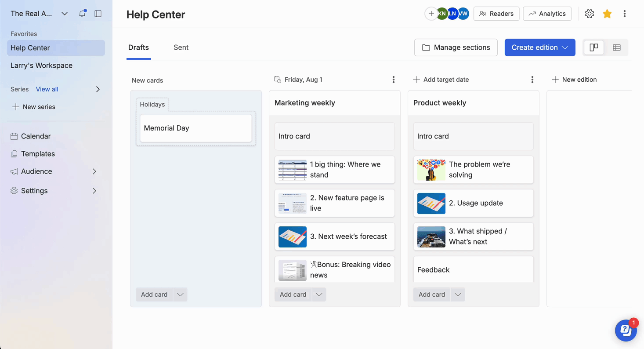Open the '2. Usage update' card
The width and height of the screenshot is (644, 349).
click(474, 203)
